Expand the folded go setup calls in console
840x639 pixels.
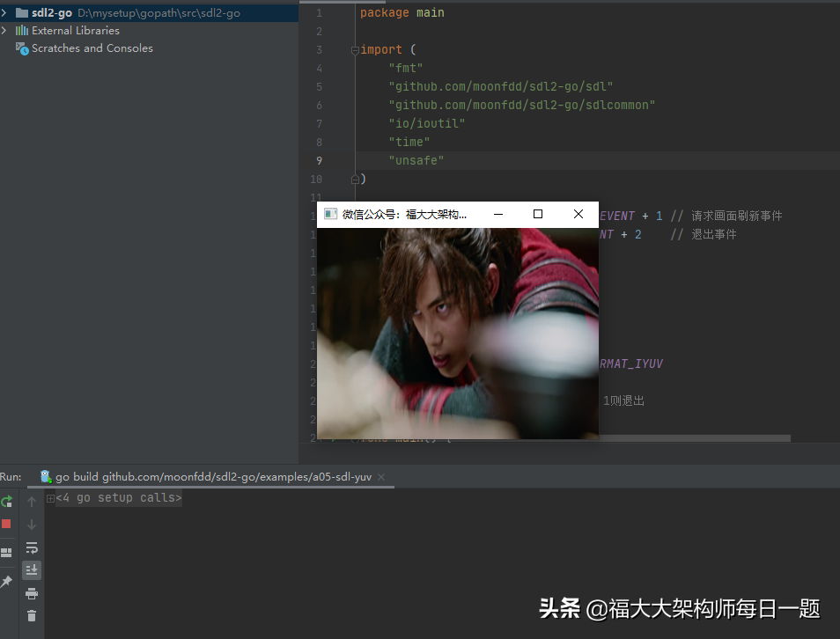(x=50, y=497)
